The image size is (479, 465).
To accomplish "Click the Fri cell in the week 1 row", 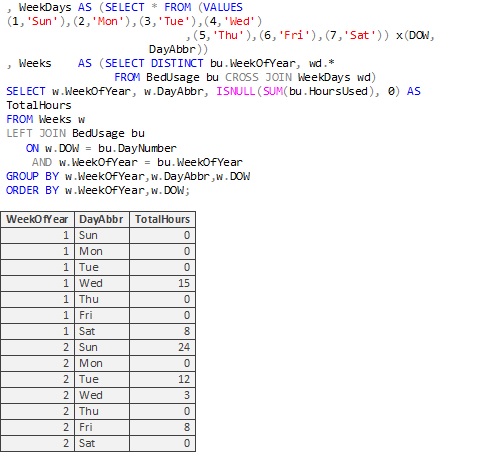I will point(102,315).
